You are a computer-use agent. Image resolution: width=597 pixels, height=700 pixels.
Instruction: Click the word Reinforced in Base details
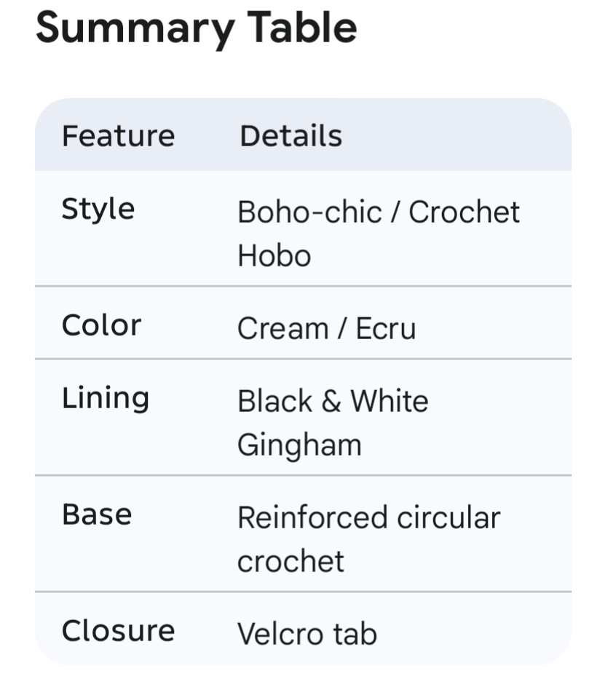tap(312, 518)
